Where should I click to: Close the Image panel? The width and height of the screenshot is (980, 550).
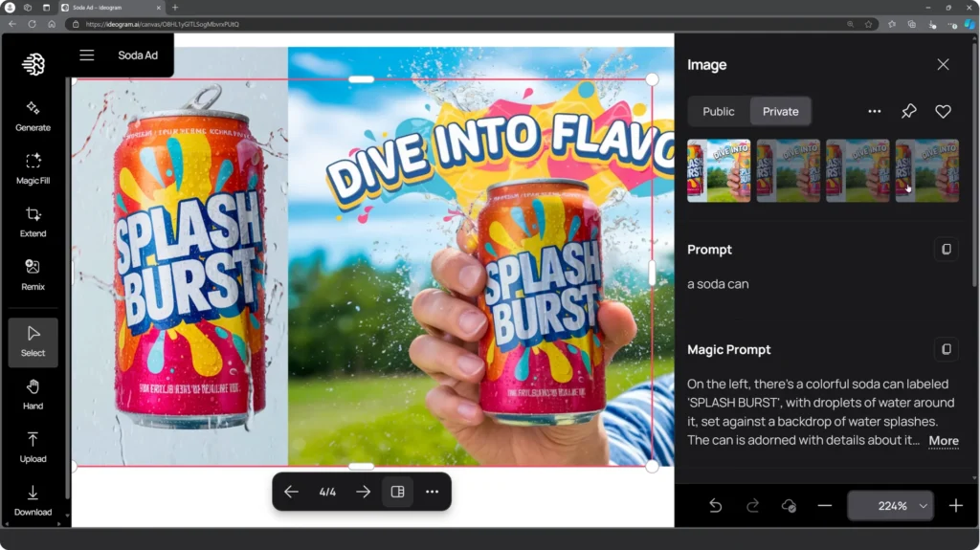pyautogui.click(x=943, y=64)
